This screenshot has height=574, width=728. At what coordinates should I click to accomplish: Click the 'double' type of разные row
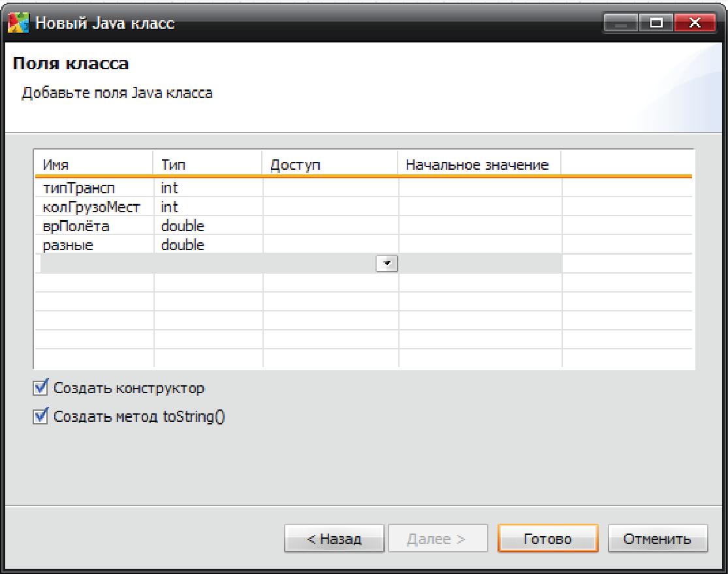point(208,245)
